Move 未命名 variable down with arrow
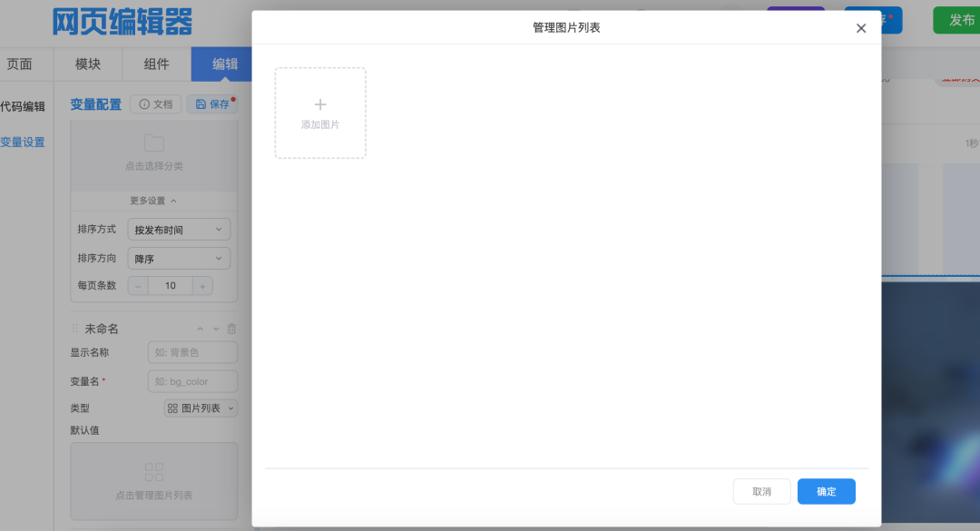 point(216,329)
